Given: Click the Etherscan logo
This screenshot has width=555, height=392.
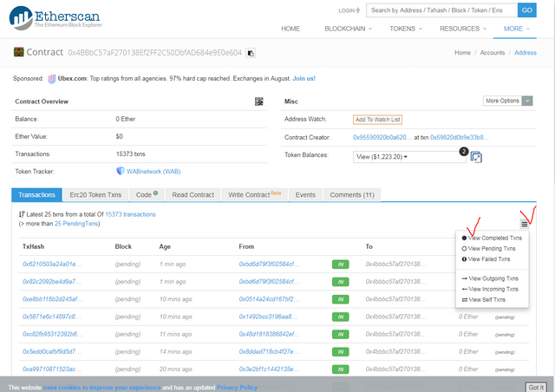Looking at the screenshot, I should pos(55,17).
